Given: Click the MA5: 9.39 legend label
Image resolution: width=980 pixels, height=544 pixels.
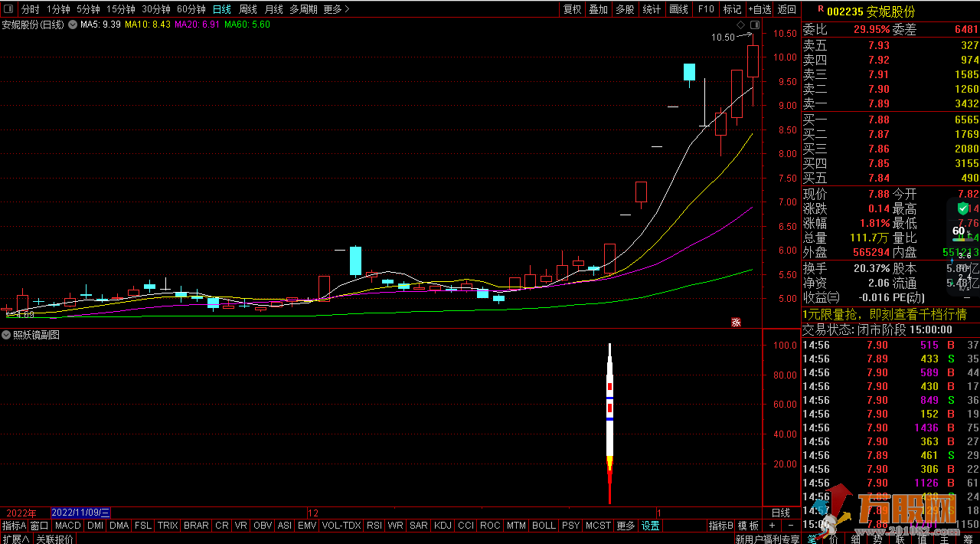Looking at the screenshot, I should (101, 25).
